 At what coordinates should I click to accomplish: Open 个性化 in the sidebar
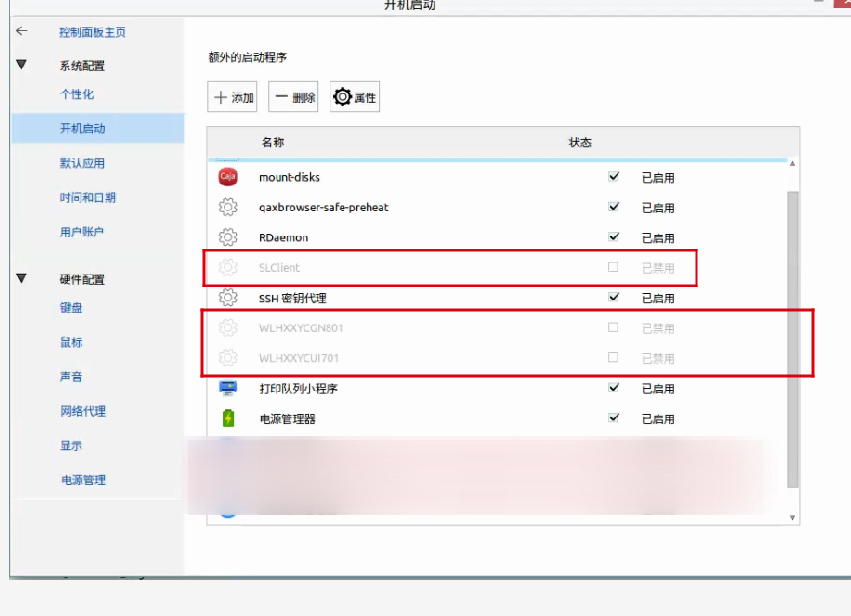click(x=77, y=94)
